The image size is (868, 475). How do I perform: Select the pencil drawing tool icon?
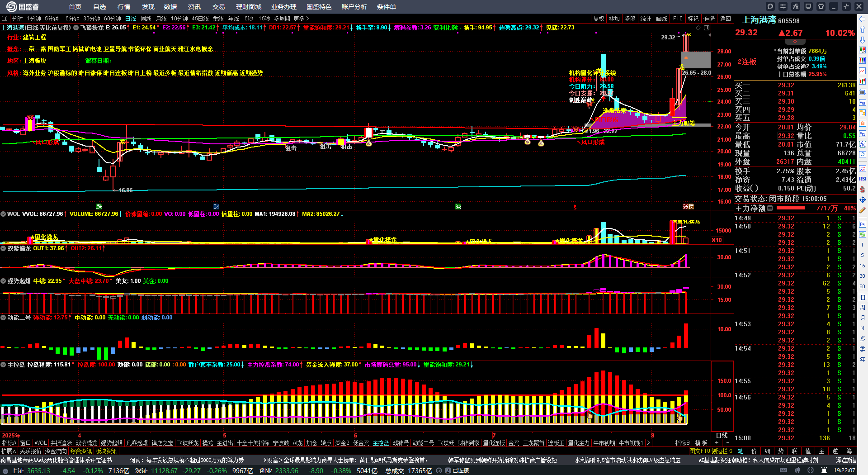(x=863, y=210)
